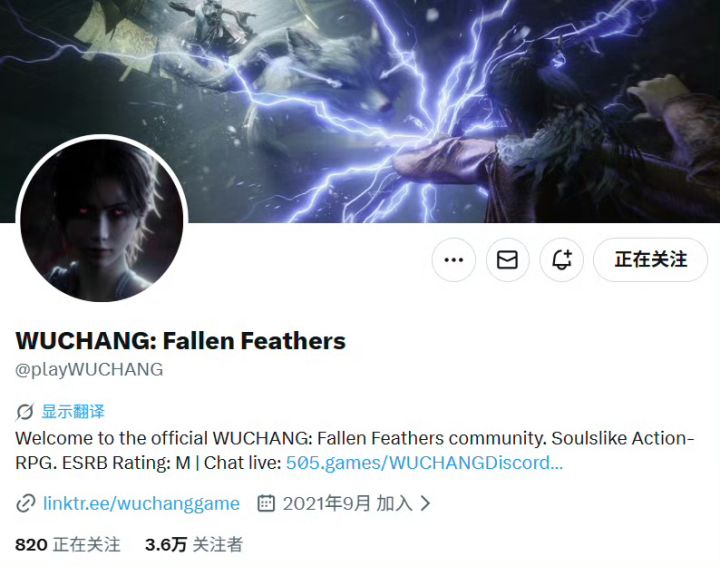Click 显示翻译 to translate bio
This screenshot has height=566, width=720.
coord(73,411)
